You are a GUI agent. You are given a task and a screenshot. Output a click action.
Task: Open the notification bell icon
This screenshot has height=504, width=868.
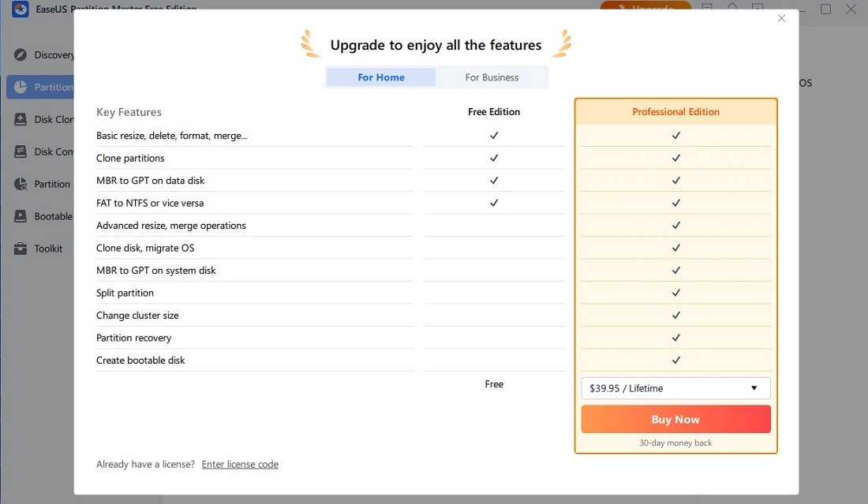(x=732, y=8)
